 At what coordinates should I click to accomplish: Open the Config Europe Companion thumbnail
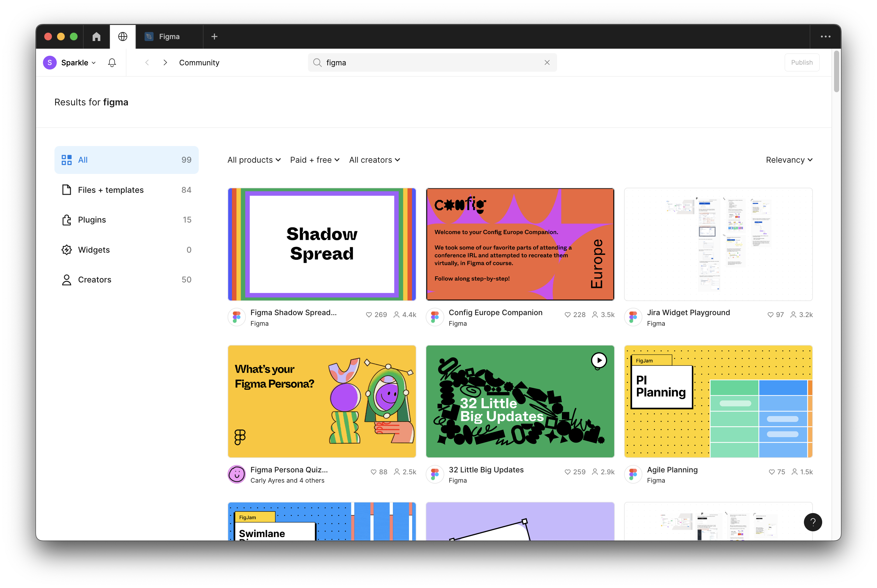[520, 244]
